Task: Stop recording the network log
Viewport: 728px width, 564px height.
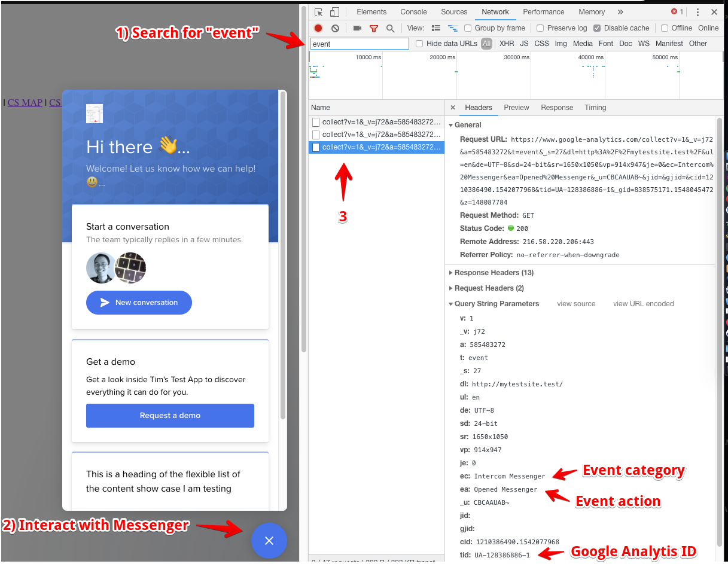Action: pyautogui.click(x=318, y=28)
